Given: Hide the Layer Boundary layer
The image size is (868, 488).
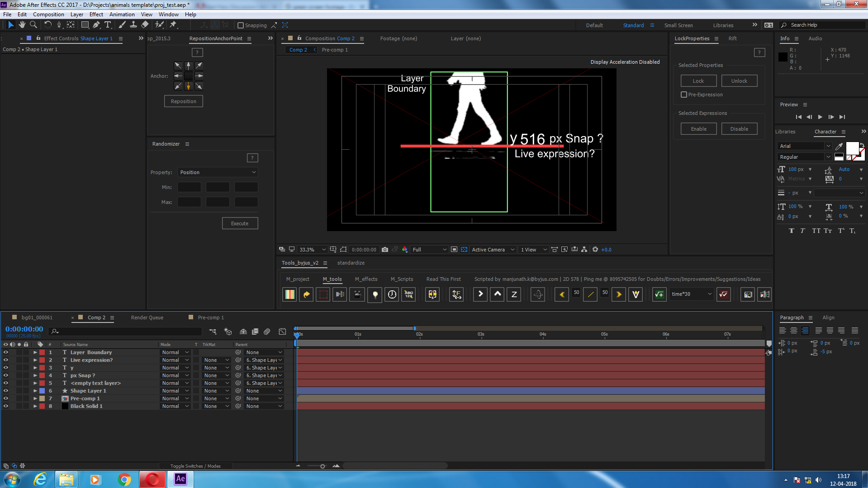Looking at the screenshot, I should pos(6,352).
